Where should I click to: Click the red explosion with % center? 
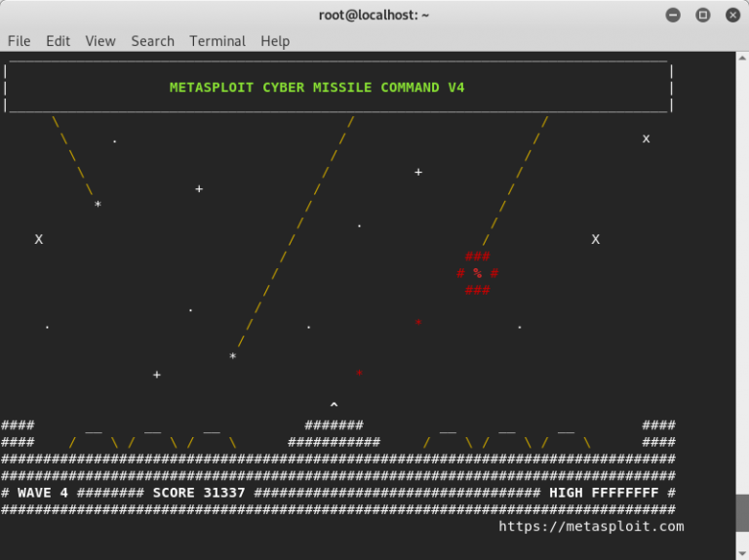(x=477, y=273)
